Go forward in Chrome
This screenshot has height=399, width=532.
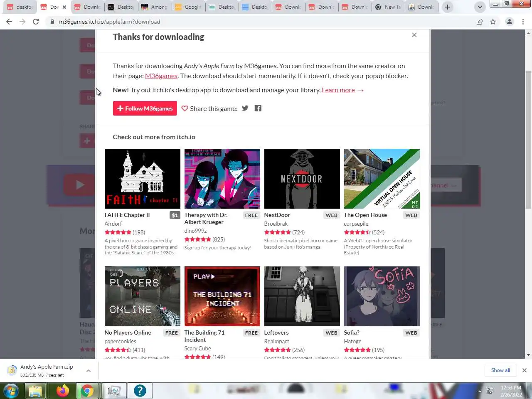coord(22,22)
